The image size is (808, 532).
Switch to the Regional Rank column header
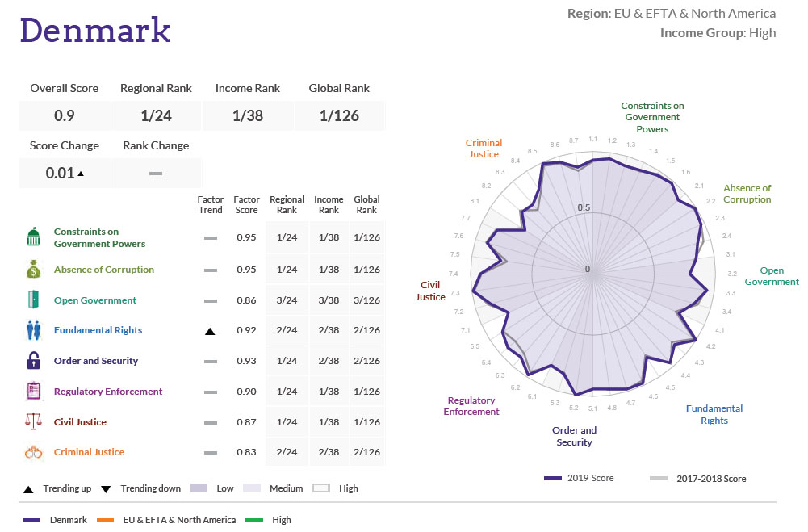click(x=287, y=204)
